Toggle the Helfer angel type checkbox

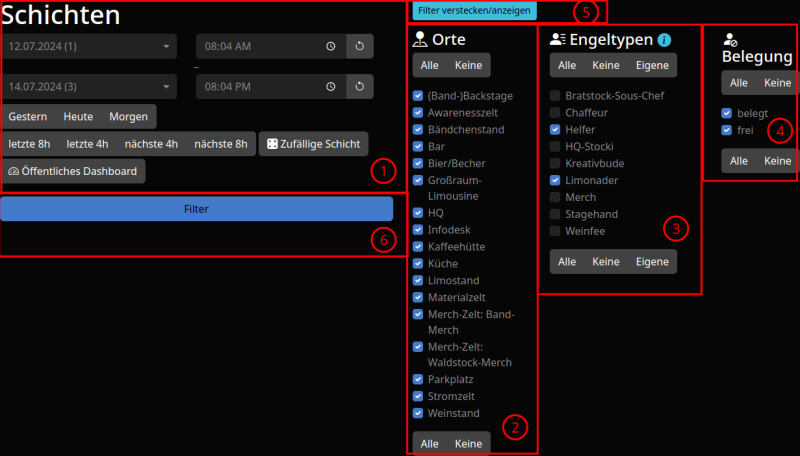[x=555, y=130]
